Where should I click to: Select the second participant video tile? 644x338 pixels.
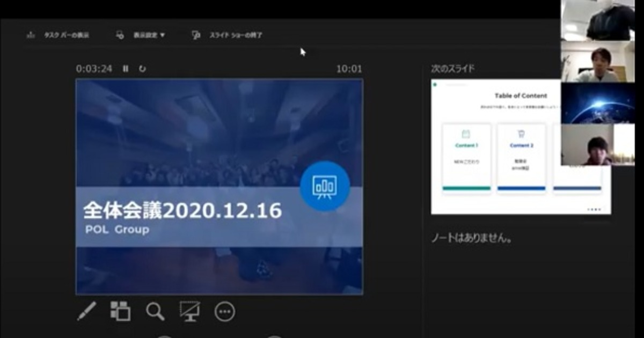[x=598, y=62]
